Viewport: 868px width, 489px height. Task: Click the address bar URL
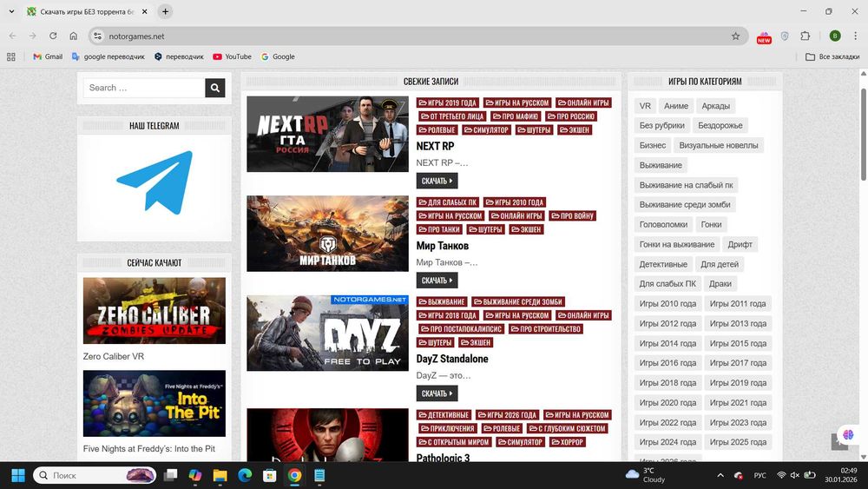137,36
